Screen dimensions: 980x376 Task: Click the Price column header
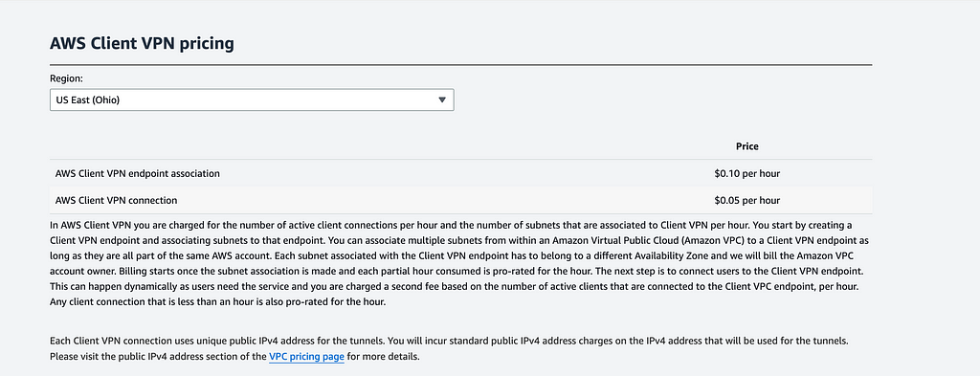tap(746, 146)
